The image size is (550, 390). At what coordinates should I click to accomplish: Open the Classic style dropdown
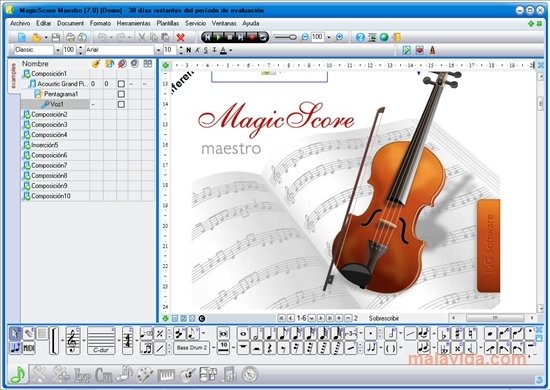coord(58,50)
